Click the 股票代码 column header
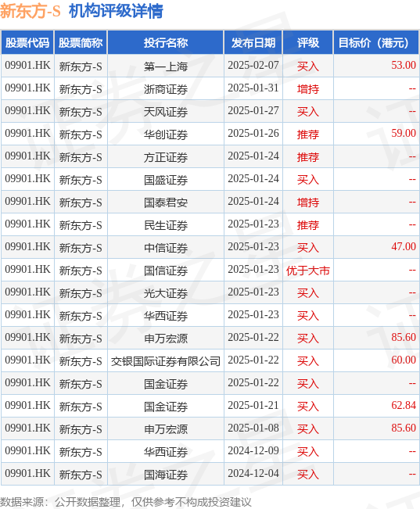This screenshot has width=420, height=509. [27, 42]
